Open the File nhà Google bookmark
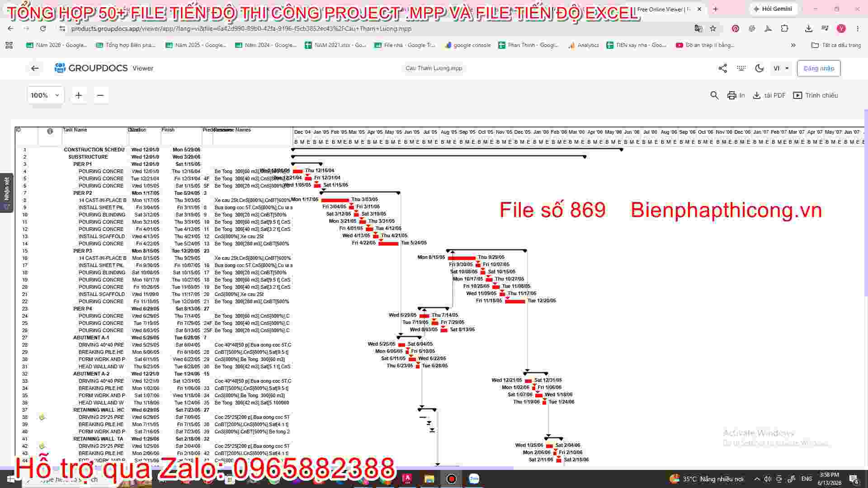This screenshot has height=488, width=868. coord(405,45)
